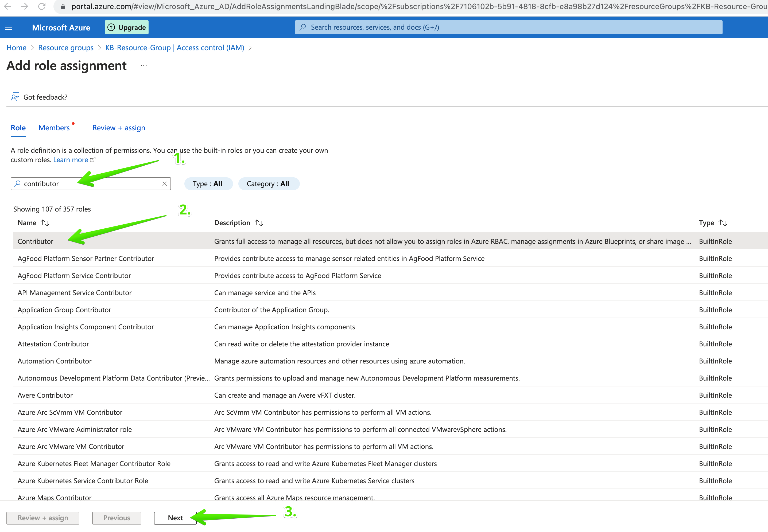Click the Next button
Screen dimensions: 768x532
[175, 518]
